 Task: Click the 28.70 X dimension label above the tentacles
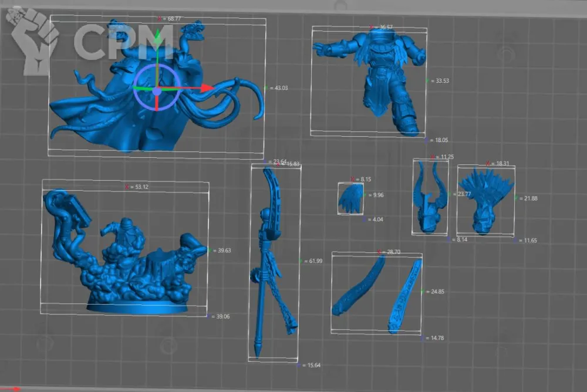click(394, 252)
